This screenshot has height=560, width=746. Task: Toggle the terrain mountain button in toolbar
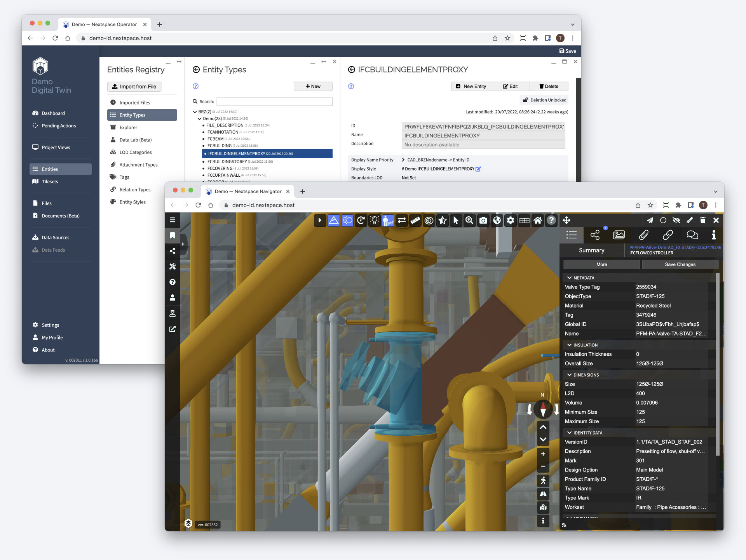(333, 221)
